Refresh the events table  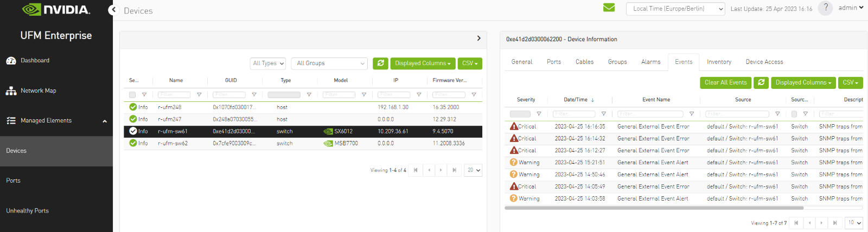tap(761, 82)
